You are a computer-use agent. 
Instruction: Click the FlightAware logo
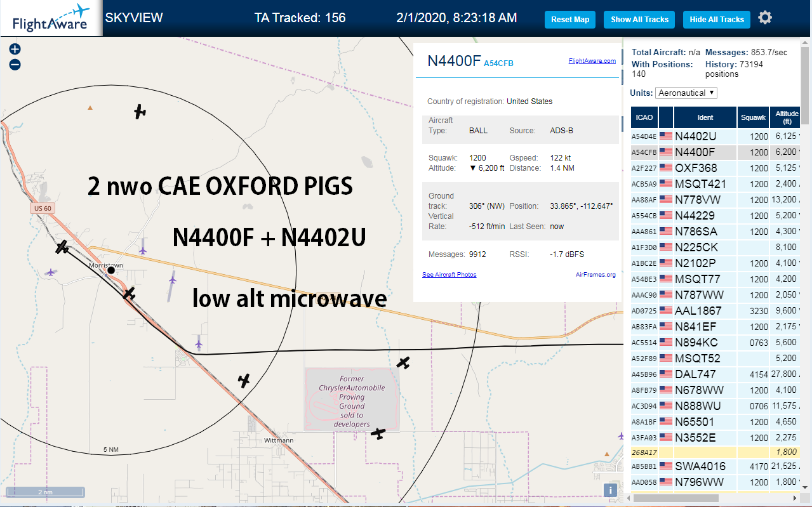pos(51,18)
